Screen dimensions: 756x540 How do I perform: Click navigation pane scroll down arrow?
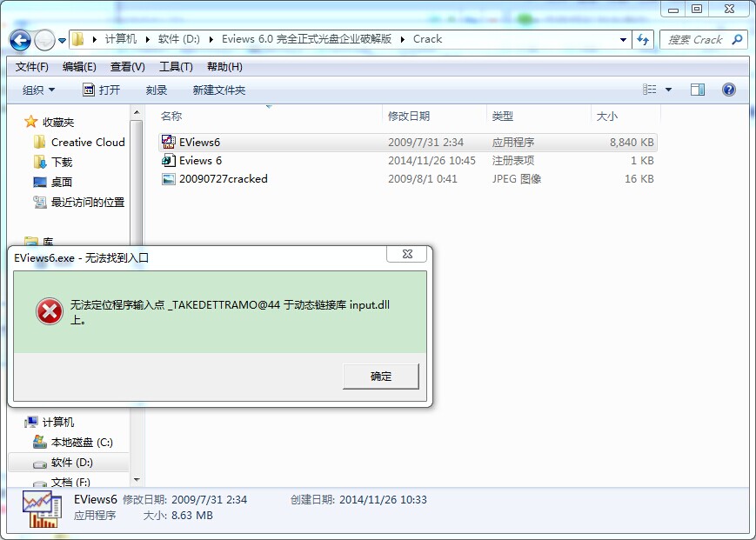coord(137,480)
